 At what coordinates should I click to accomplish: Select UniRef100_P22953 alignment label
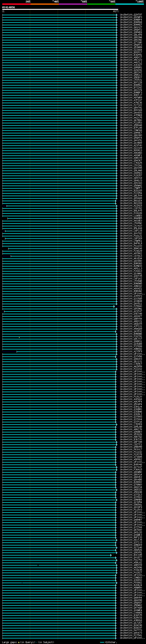[131, 123]
